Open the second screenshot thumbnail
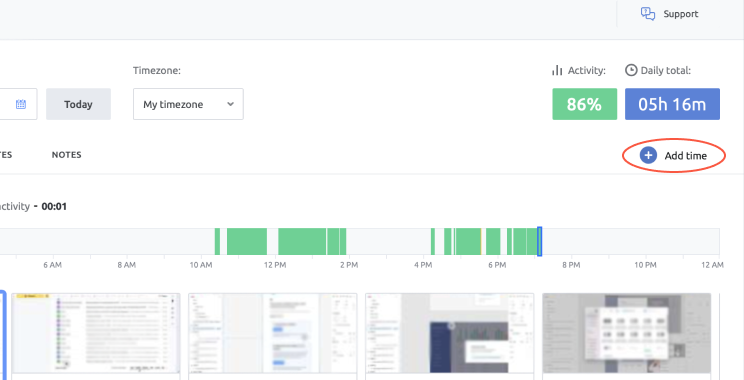This screenshot has width=744, height=380. (272, 333)
